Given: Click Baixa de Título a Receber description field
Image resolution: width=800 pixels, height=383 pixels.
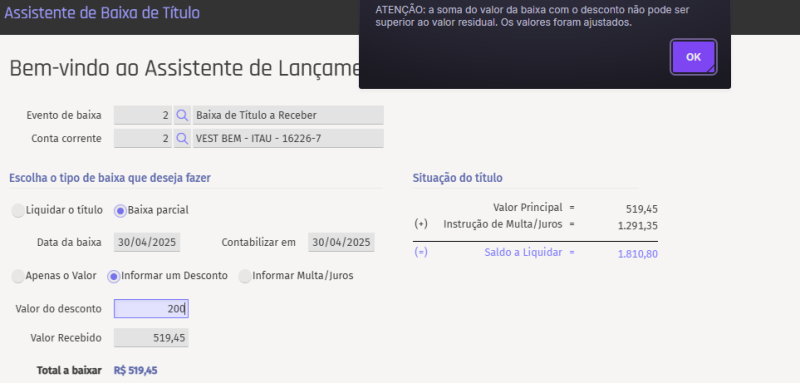Looking at the screenshot, I should point(288,115).
